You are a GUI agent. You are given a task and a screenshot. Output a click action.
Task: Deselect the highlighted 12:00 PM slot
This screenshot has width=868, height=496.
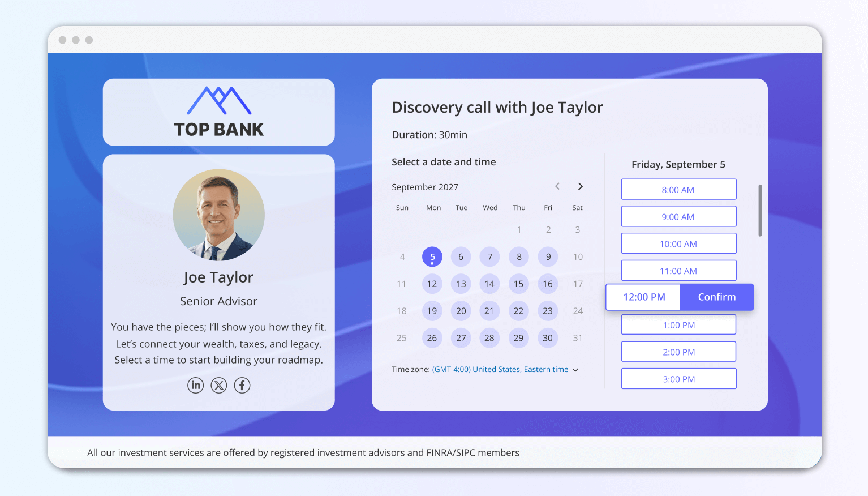point(642,297)
